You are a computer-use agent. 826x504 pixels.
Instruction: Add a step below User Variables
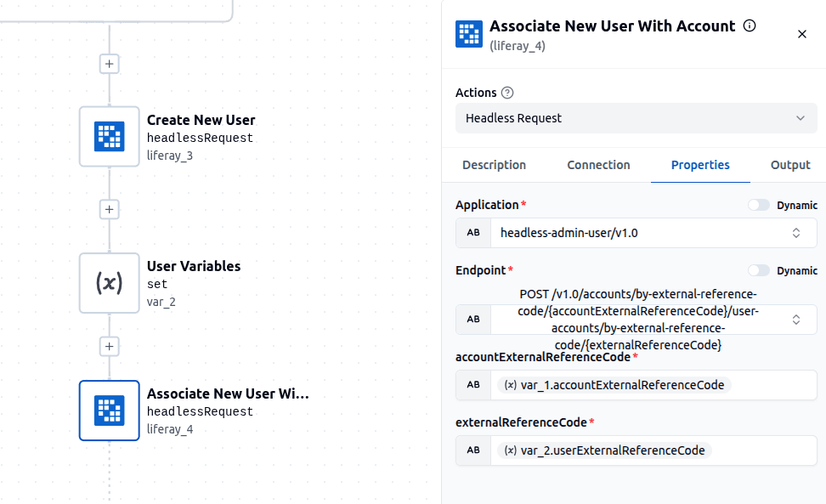[109, 346]
